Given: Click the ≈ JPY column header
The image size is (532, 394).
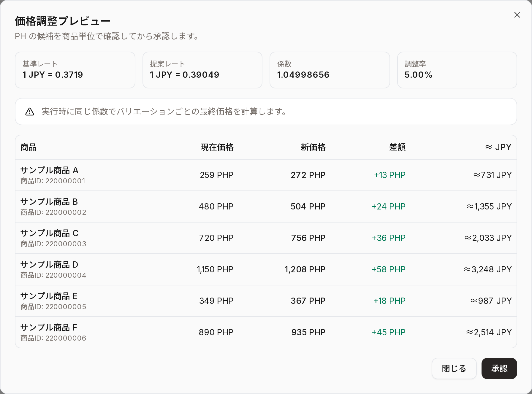Looking at the screenshot, I should coord(498,147).
